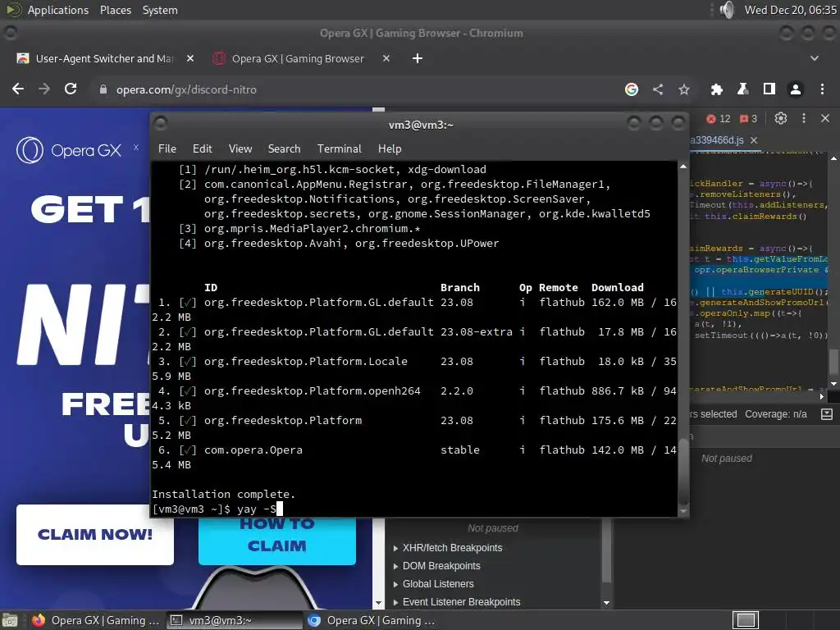This screenshot has height=630, width=840.
Task: Open DevTools more options menu
Action: pyautogui.click(x=804, y=118)
